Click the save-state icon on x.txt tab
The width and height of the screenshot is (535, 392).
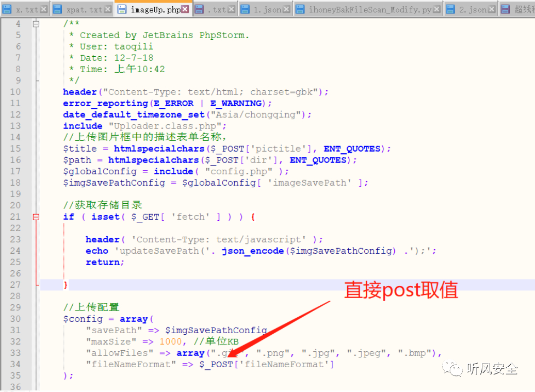(x=7, y=10)
